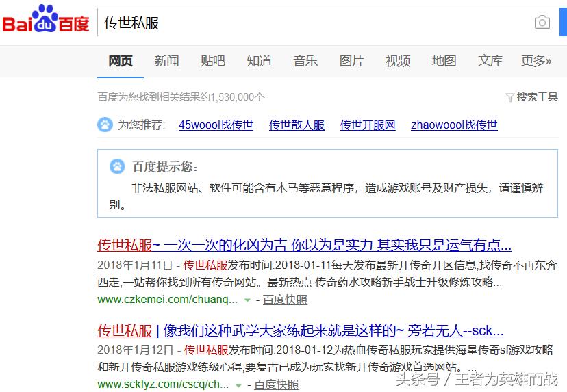This screenshot has height=392, width=567.
Task: Open 搜索工具 options
Action: tap(537, 97)
